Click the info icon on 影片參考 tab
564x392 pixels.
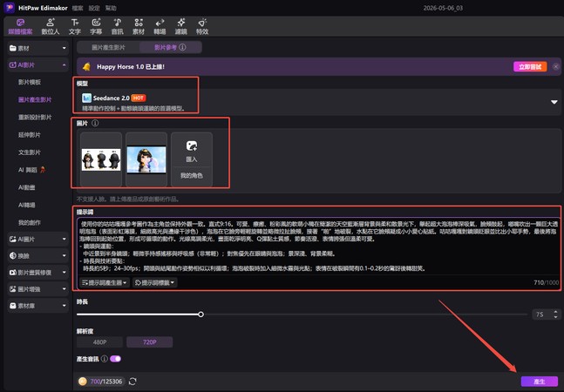(182, 47)
